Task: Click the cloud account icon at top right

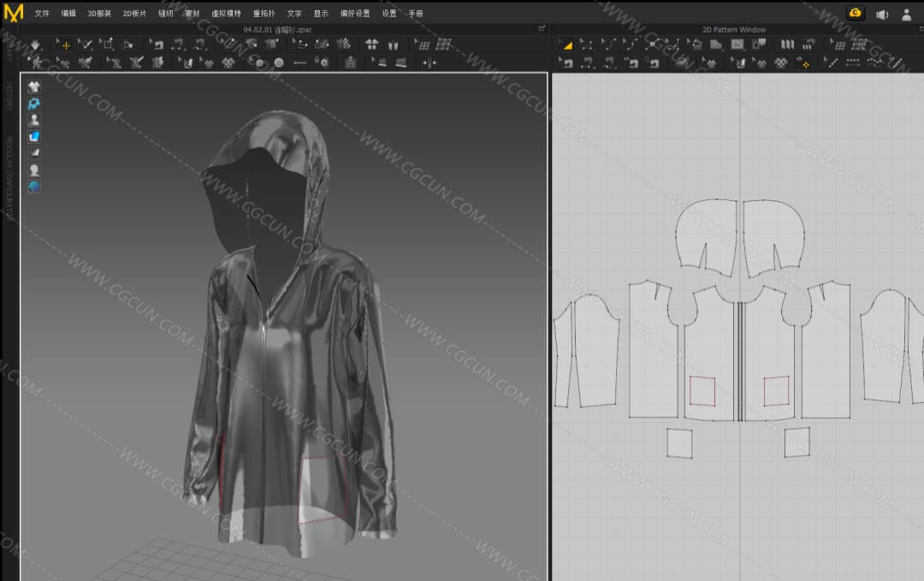Action: pyautogui.click(x=855, y=13)
